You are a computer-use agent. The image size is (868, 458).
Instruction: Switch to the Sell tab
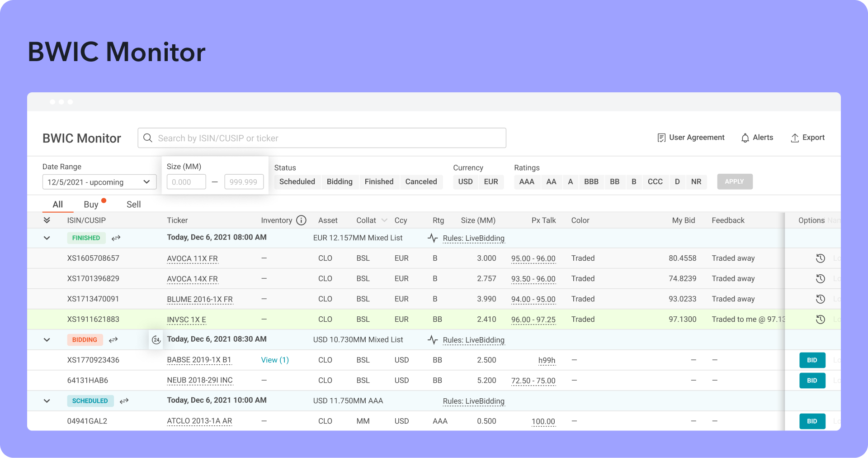[133, 205]
